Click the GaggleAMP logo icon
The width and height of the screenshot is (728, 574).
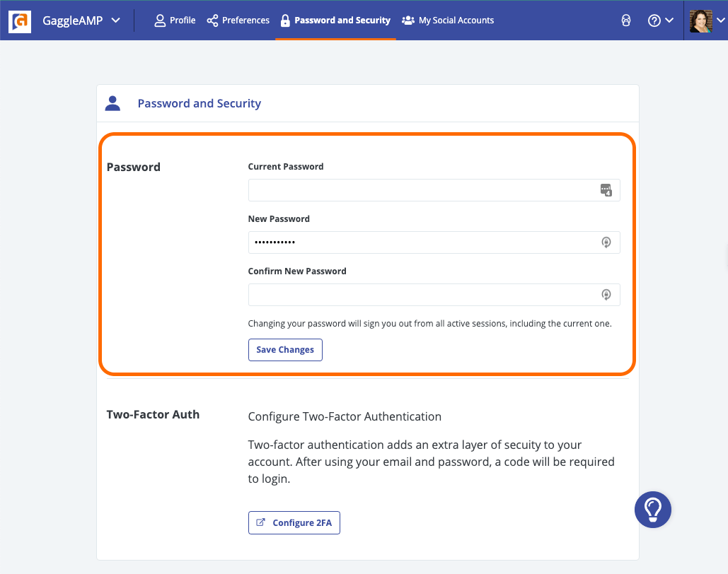(20, 21)
